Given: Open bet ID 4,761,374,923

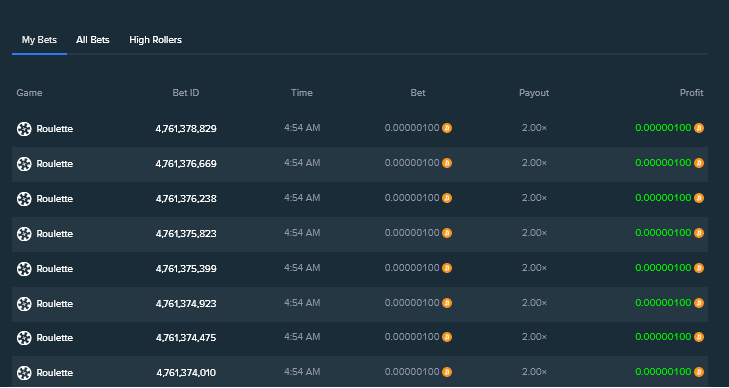Looking at the screenshot, I should [x=186, y=303].
